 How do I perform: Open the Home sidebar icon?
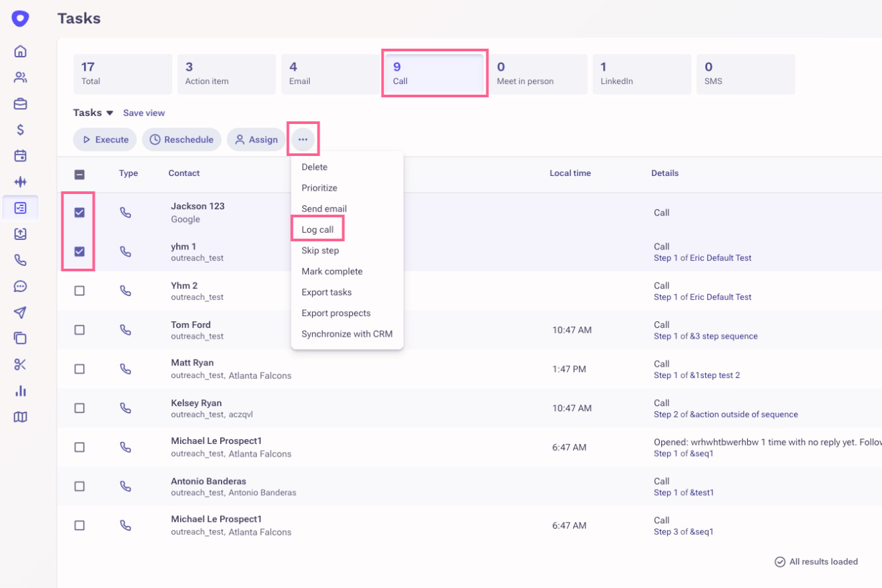pyautogui.click(x=21, y=51)
